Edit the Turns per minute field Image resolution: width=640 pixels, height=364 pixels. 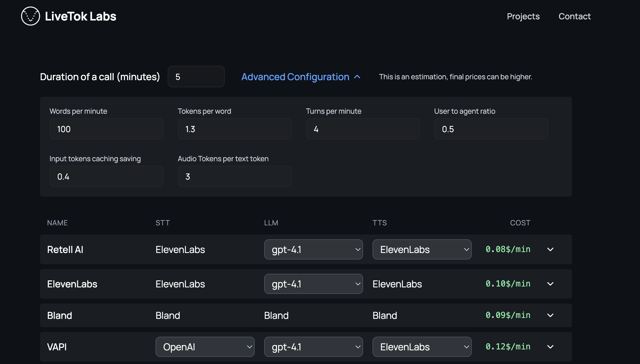click(x=363, y=129)
